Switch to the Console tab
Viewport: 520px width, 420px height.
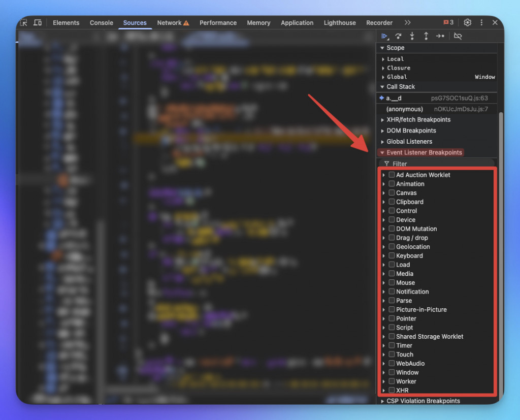tap(102, 22)
